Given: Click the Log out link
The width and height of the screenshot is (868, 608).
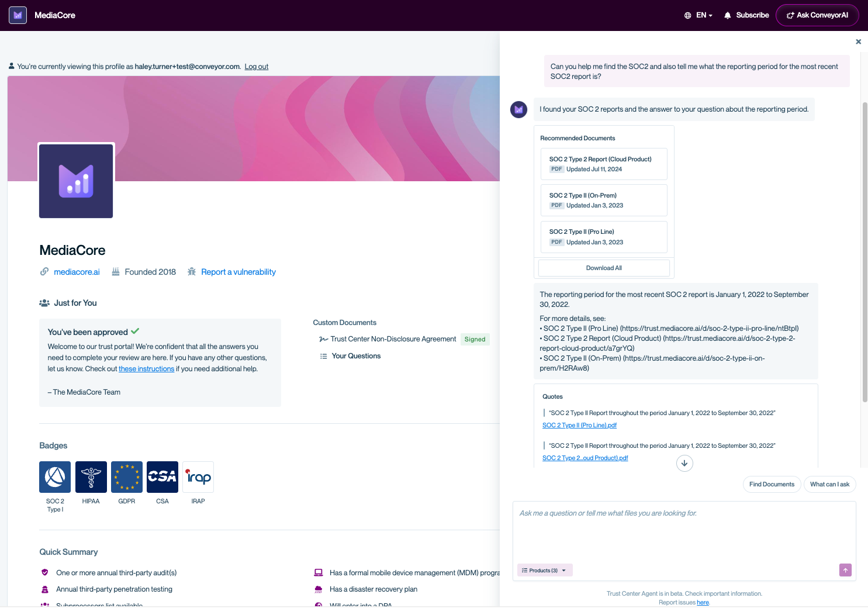Looking at the screenshot, I should tap(257, 67).
